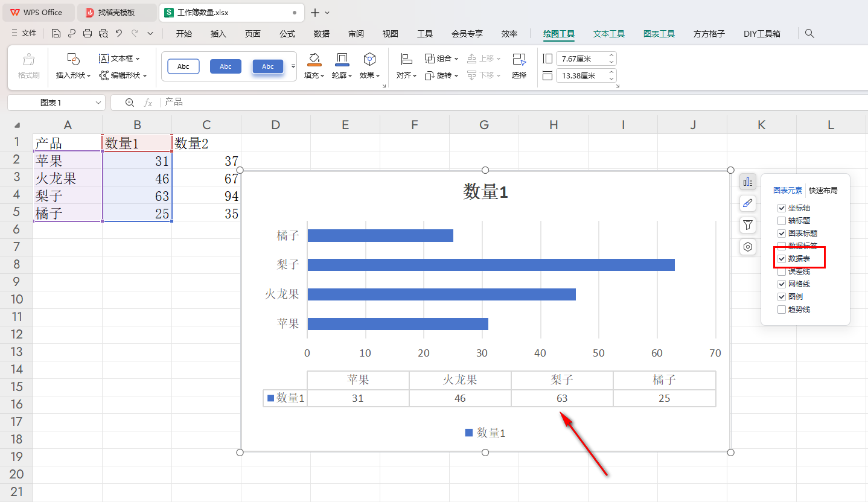Click the Outline (轮廓) icon
Viewport: 868px width, 502px height.
click(x=342, y=59)
